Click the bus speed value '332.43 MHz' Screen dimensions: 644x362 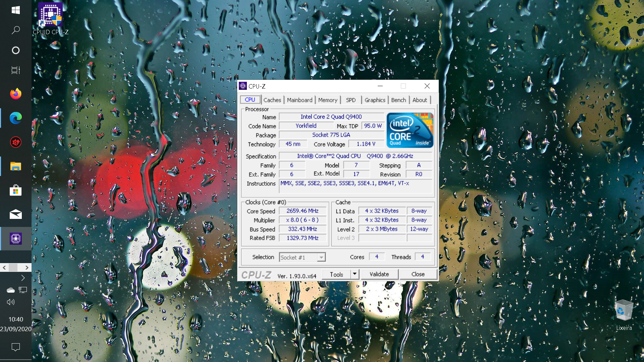(303, 229)
